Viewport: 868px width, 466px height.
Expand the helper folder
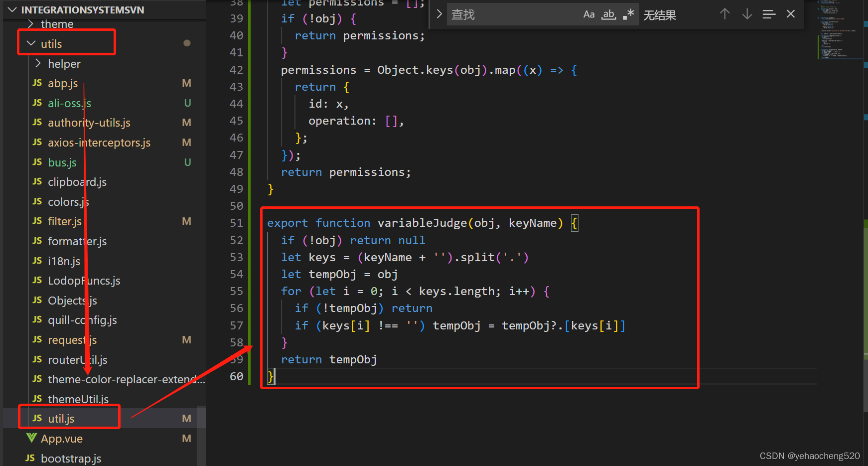pos(64,64)
